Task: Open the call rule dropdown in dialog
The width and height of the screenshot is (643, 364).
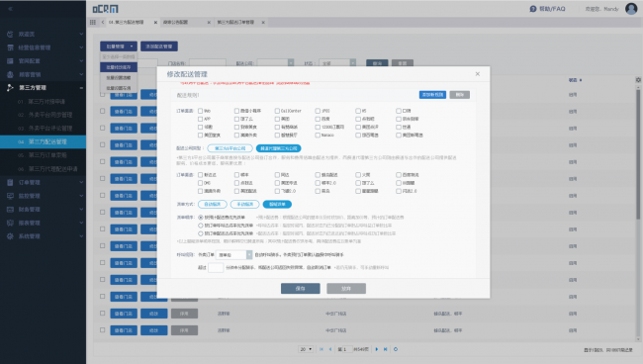Action: (x=233, y=255)
